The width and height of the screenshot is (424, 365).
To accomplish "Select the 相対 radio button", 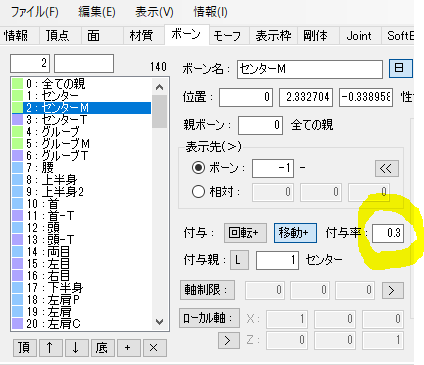I will (x=198, y=192).
